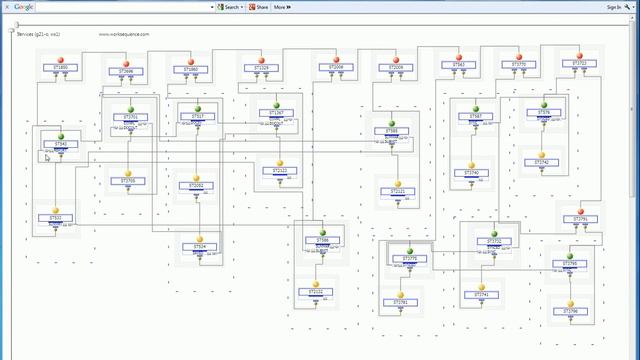Click the yellow status ball above ST524
Image resolution: width=640 pixels, height=360 pixels.
(x=200, y=239)
